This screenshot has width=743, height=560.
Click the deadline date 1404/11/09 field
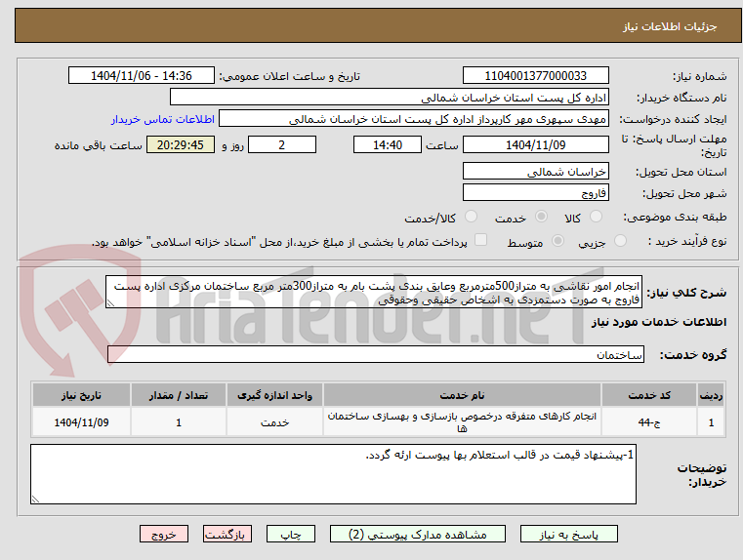tap(535, 144)
